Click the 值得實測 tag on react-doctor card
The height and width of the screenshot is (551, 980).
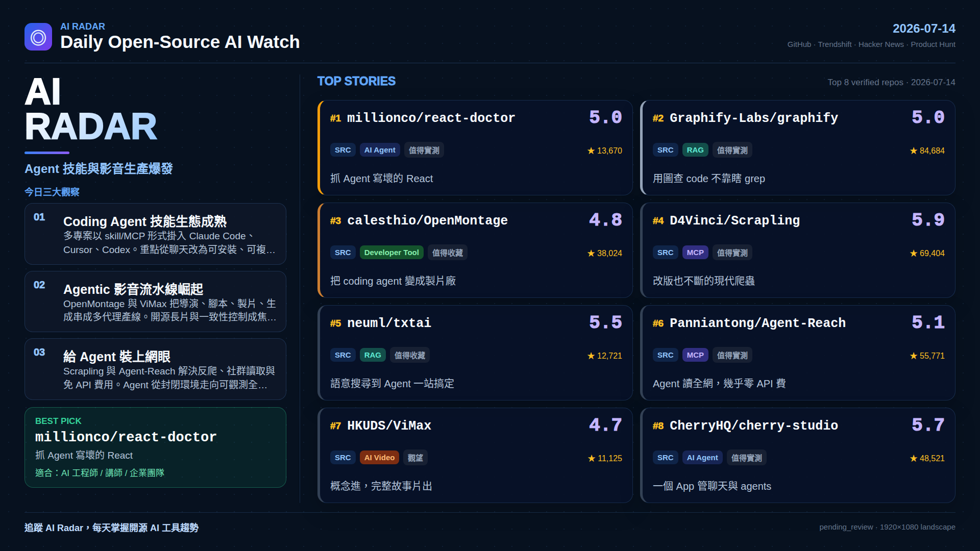click(x=424, y=150)
